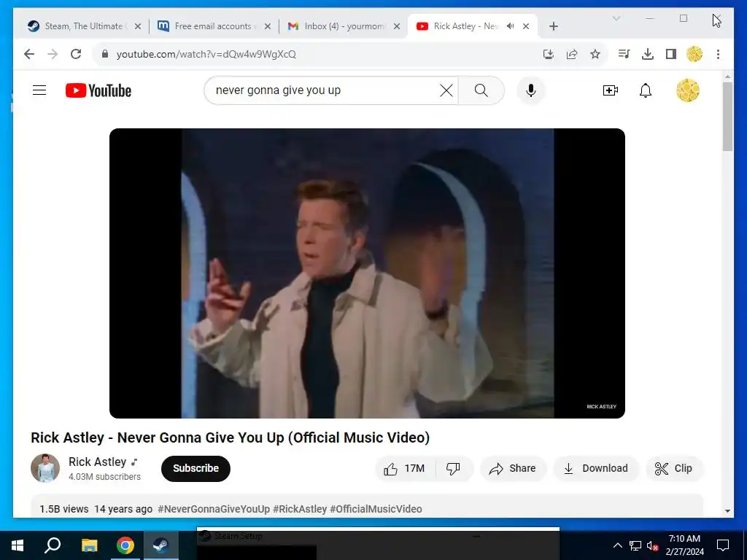The image size is (747, 560).
Task: Expand the tab search chevron
Action: (x=616, y=18)
